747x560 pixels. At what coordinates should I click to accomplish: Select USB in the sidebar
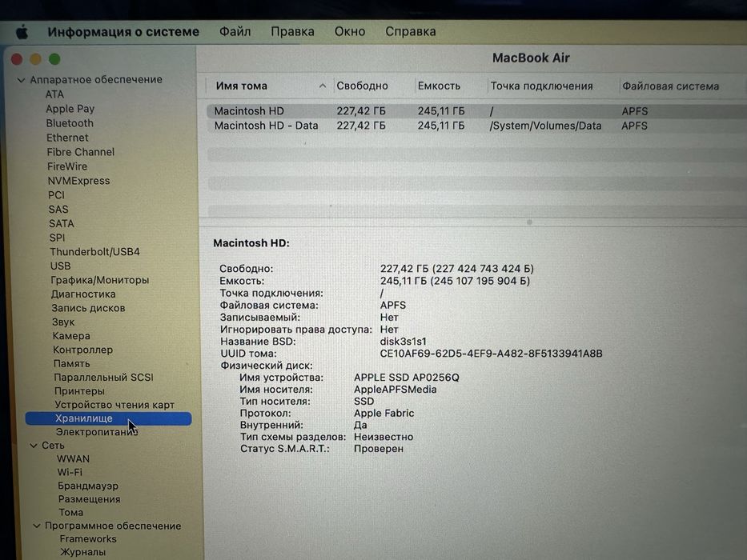(61, 266)
